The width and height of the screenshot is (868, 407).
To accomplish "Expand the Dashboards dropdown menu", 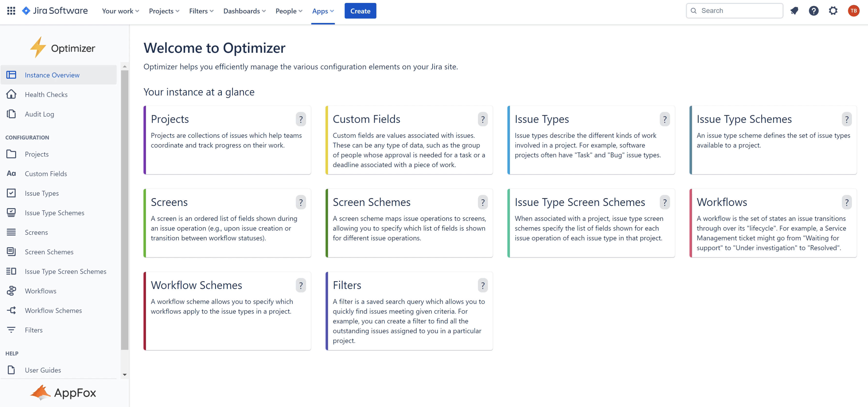I will (244, 11).
